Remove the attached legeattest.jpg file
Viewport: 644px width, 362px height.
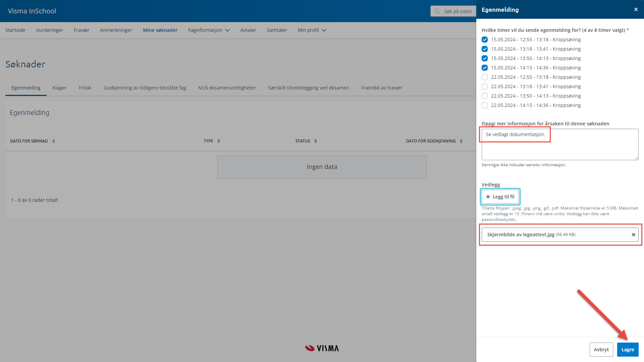pos(633,235)
